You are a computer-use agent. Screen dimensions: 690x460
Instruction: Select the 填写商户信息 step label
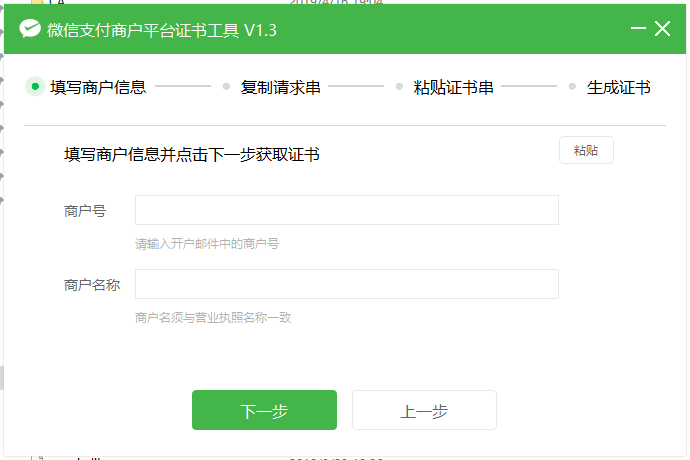click(98, 87)
